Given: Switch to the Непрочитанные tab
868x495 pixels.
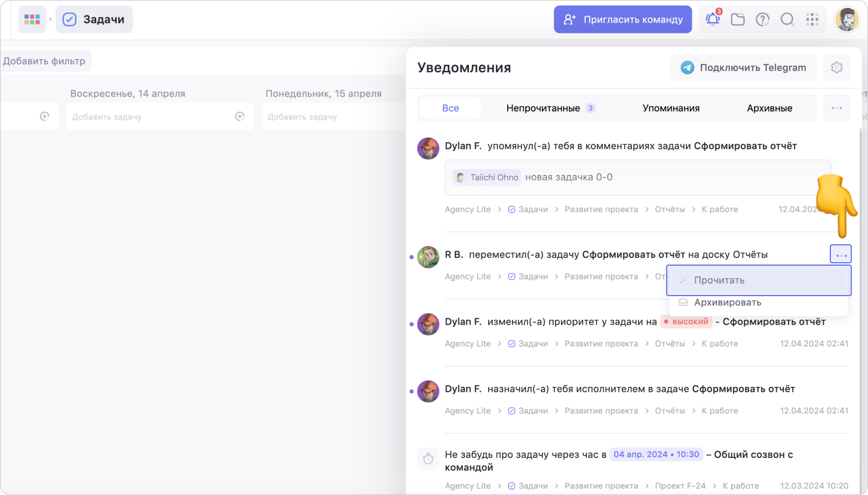Looking at the screenshot, I should (x=550, y=108).
